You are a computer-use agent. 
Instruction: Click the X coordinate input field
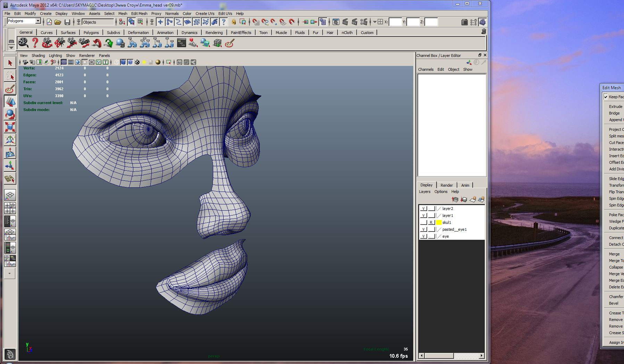point(395,22)
